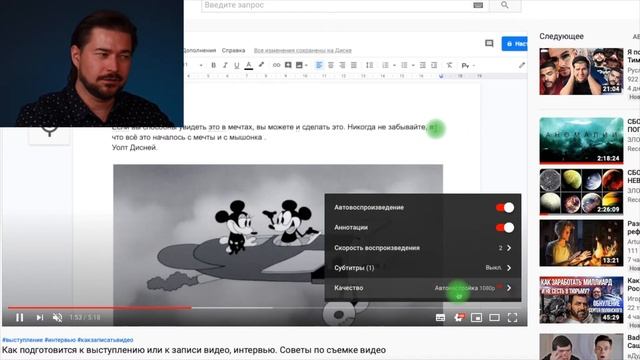Center align the text
Image resolution: width=640 pixels, height=360 pixels.
coord(331,65)
